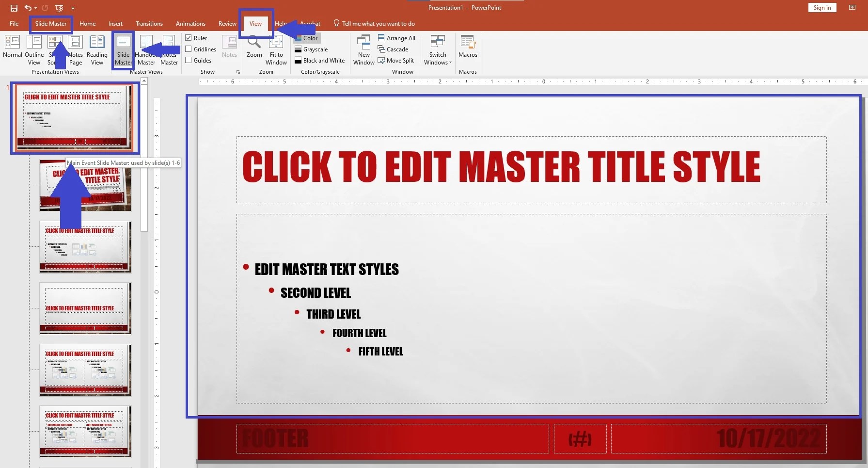
Task: Open the Undo history dropdown
Action: (35, 8)
